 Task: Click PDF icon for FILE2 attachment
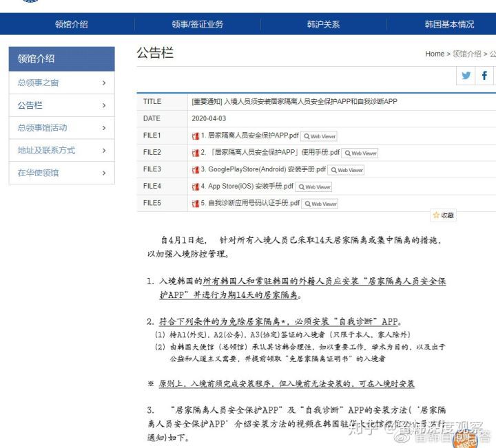click(x=196, y=153)
